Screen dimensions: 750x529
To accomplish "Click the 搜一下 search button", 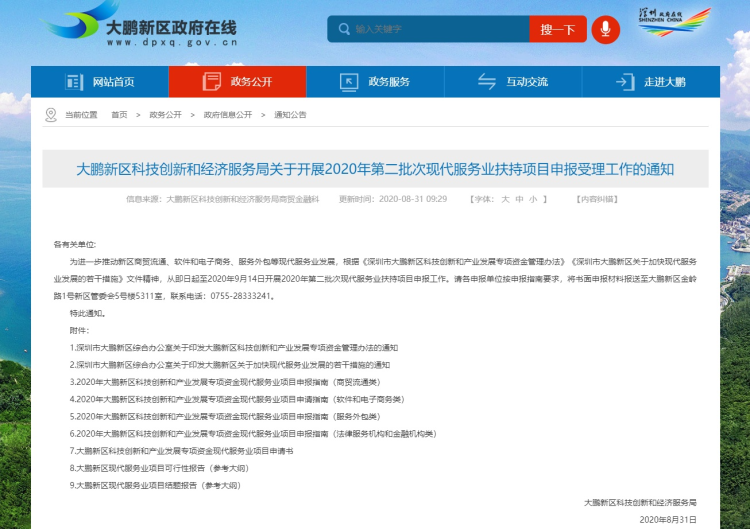I will (558, 29).
